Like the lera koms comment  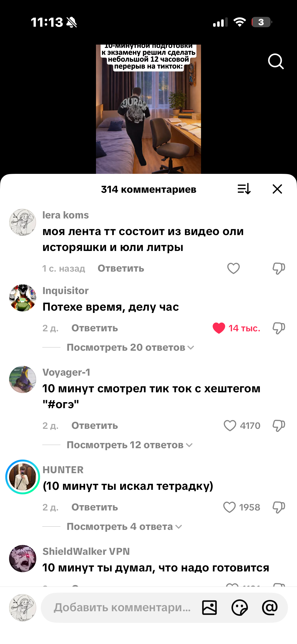point(234,268)
